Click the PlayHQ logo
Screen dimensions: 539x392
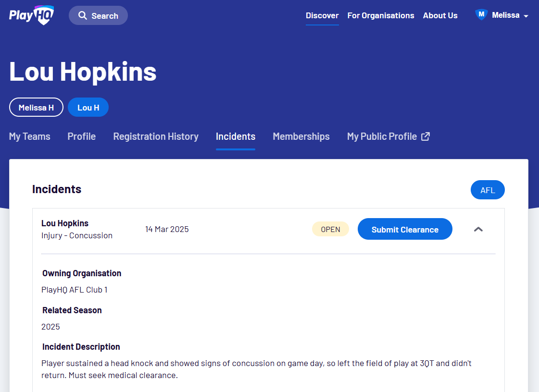[31, 15]
